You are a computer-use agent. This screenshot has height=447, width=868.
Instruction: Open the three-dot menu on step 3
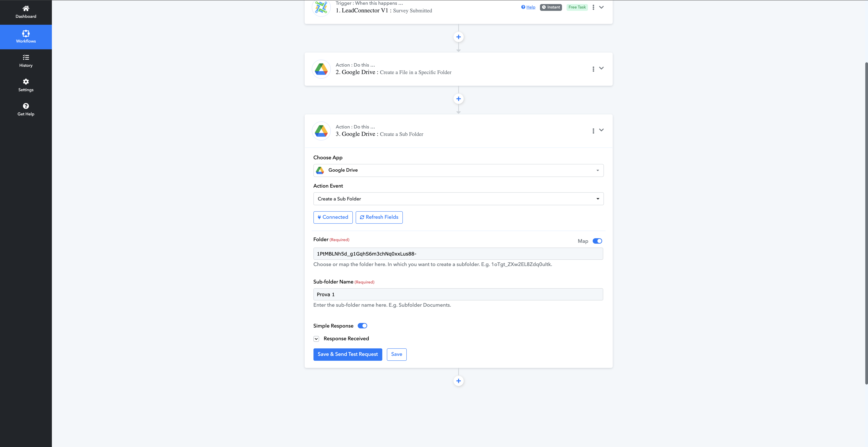coord(593,131)
